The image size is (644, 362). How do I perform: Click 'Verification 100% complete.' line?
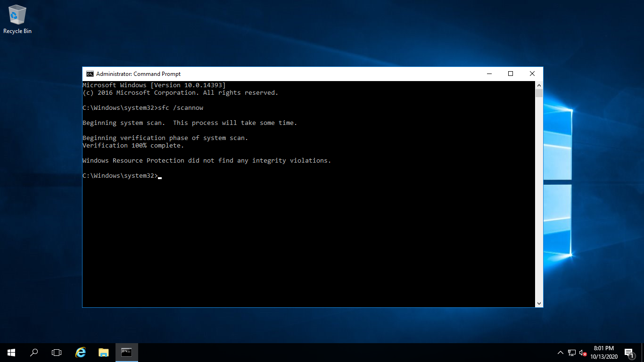point(133,146)
